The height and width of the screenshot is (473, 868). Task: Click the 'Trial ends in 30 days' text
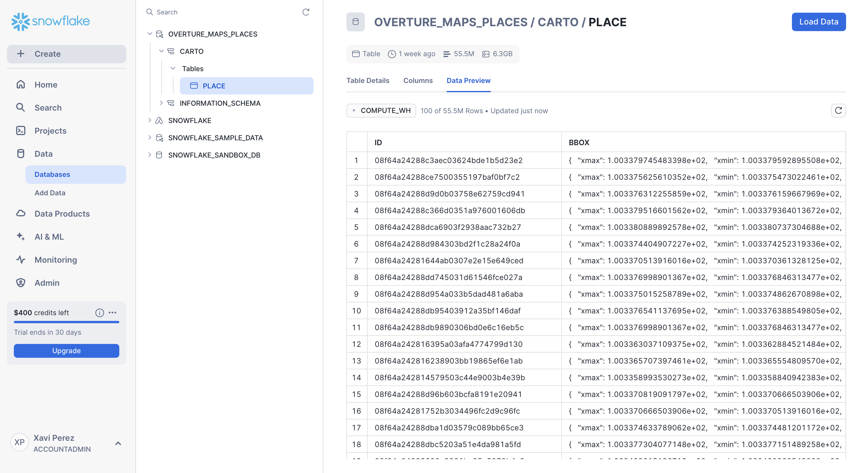(x=48, y=332)
